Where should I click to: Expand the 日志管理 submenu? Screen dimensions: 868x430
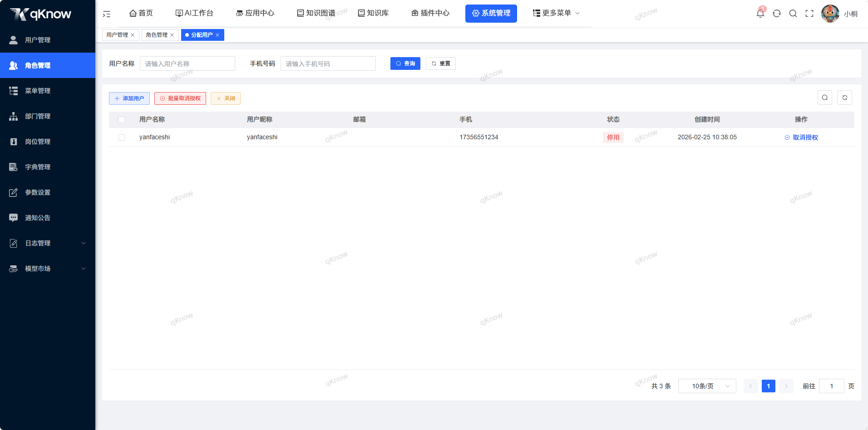pos(48,243)
